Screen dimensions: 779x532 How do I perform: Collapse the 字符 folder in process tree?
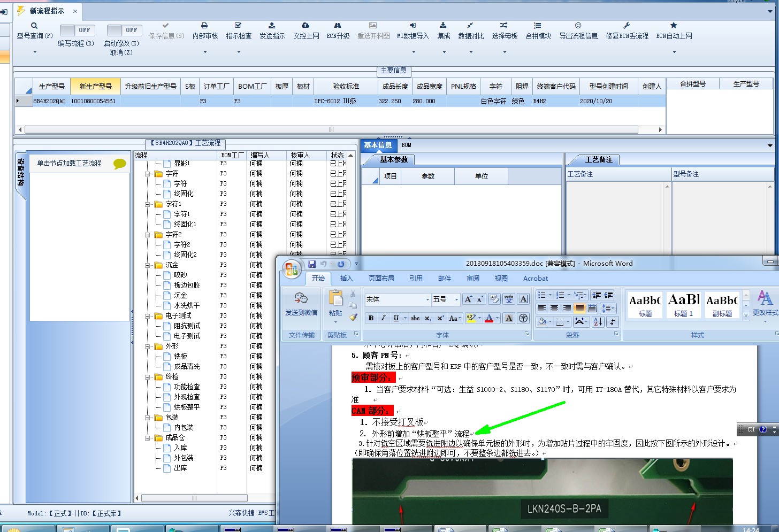pos(148,174)
